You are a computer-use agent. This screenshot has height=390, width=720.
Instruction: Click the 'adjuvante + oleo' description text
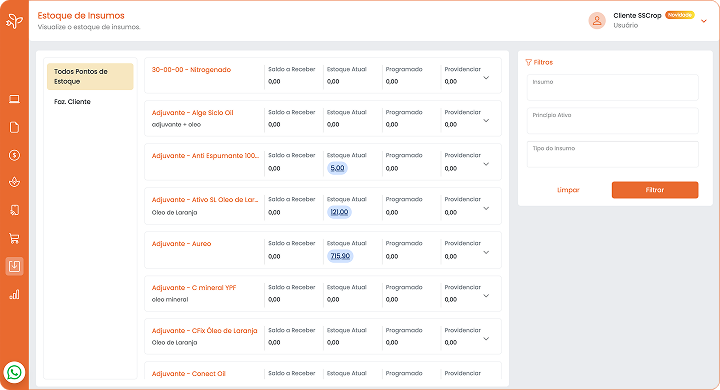click(x=176, y=124)
